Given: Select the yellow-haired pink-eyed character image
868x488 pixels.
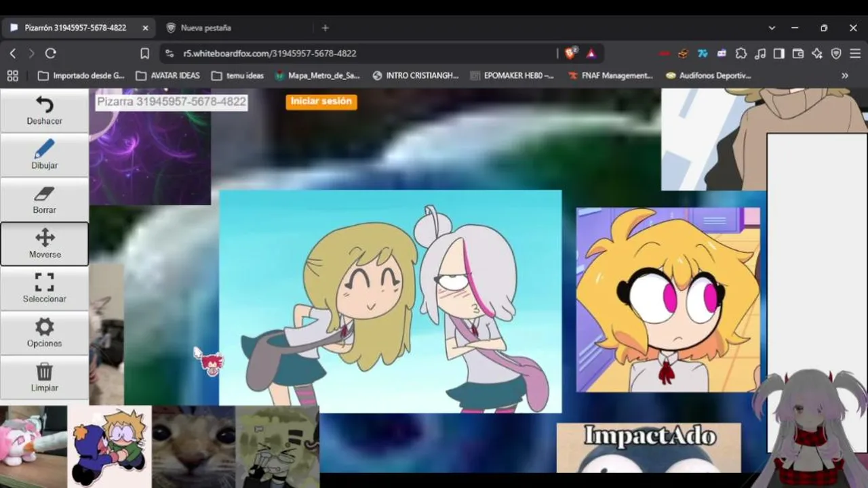Looking at the screenshot, I should click(668, 300).
